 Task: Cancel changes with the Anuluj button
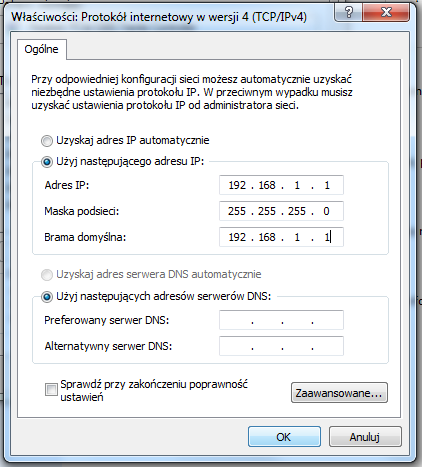365,437
